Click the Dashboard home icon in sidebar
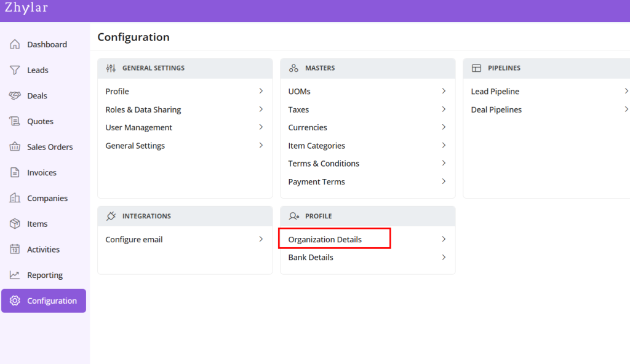This screenshot has width=630, height=364. pos(15,44)
